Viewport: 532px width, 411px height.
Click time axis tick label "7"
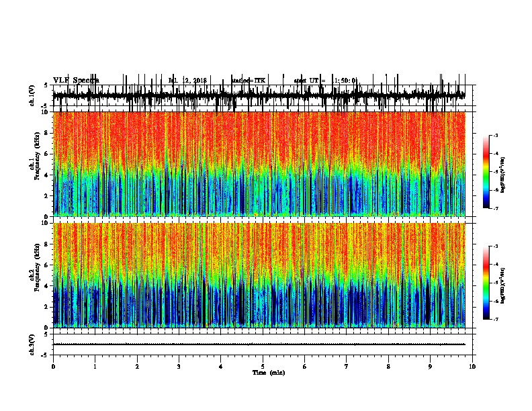[347, 366]
